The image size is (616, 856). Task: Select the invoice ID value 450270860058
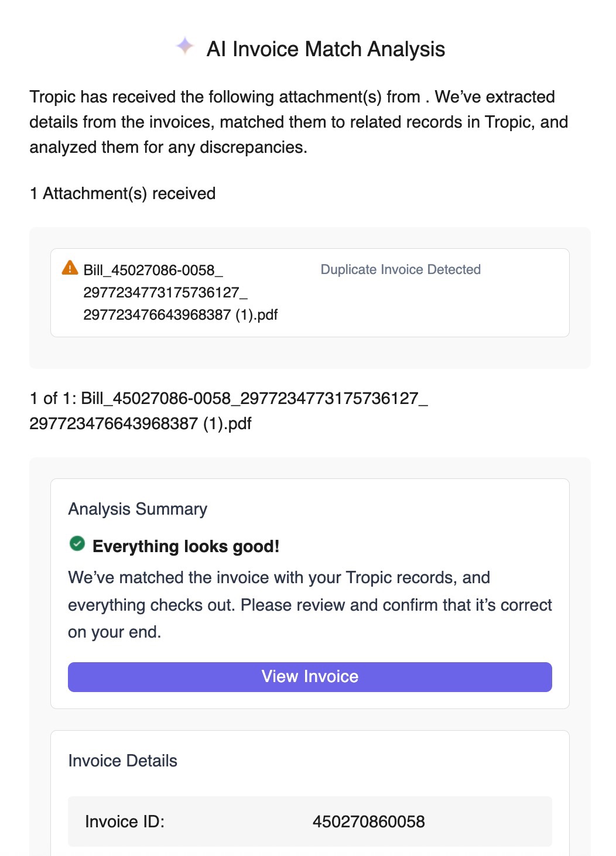368,821
